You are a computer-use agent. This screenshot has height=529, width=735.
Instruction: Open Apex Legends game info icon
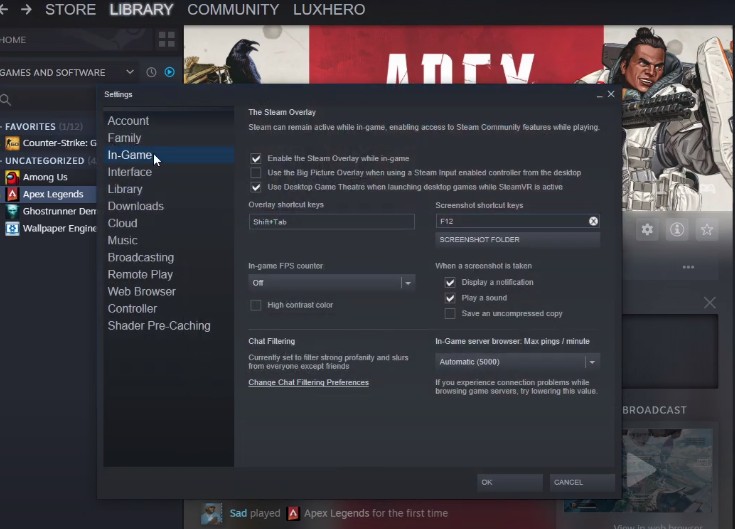677,230
